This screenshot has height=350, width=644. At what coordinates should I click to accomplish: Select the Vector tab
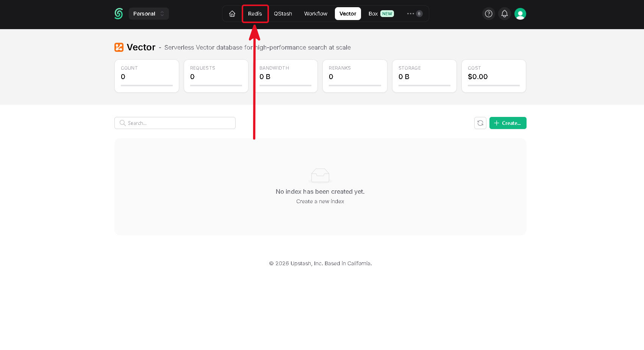(x=348, y=14)
